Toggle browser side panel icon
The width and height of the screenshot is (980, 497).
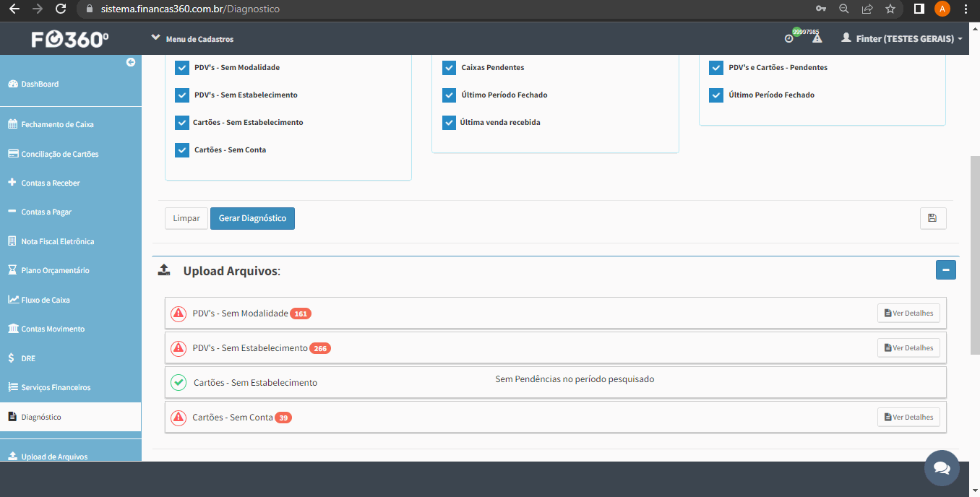(x=919, y=9)
